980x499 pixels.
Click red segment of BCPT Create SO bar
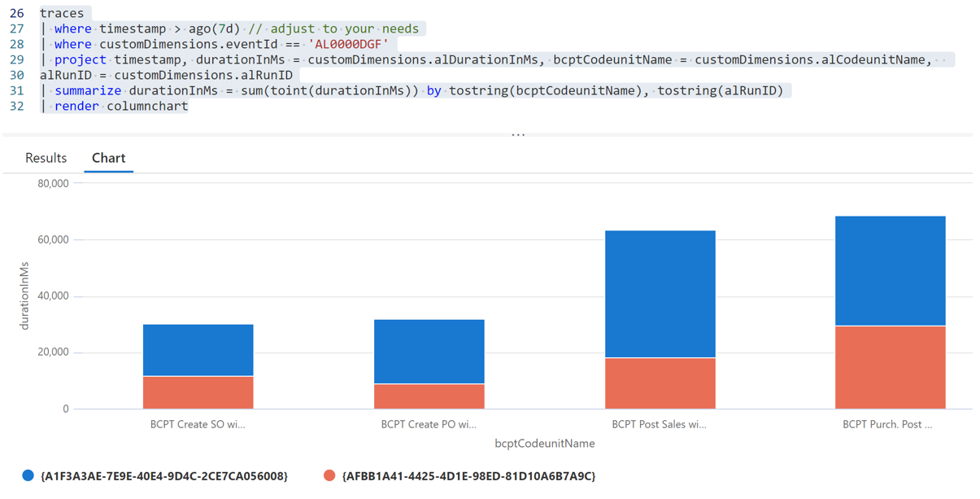[x=198, y=392]
